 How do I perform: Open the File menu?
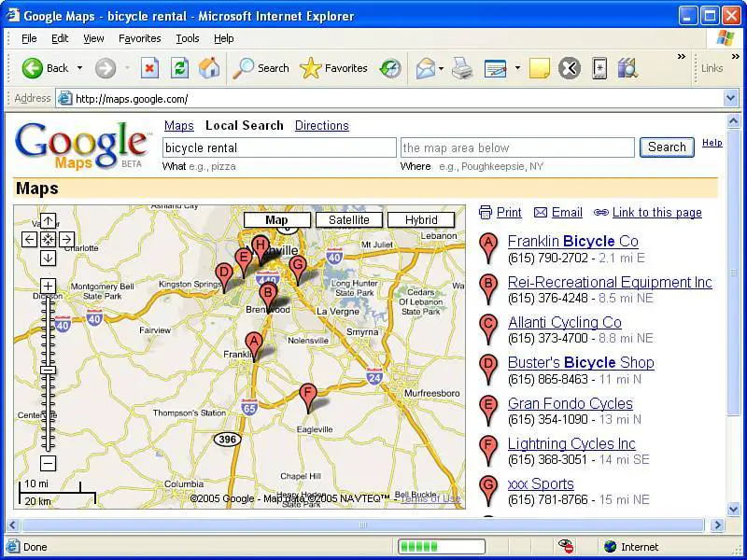pyautogui.click(x=29, y=38)
